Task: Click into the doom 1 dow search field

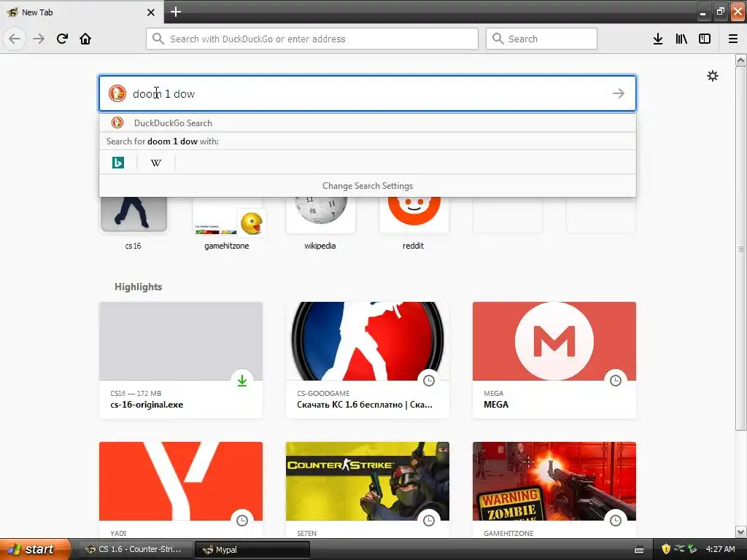Action: (x=368, y=93)
